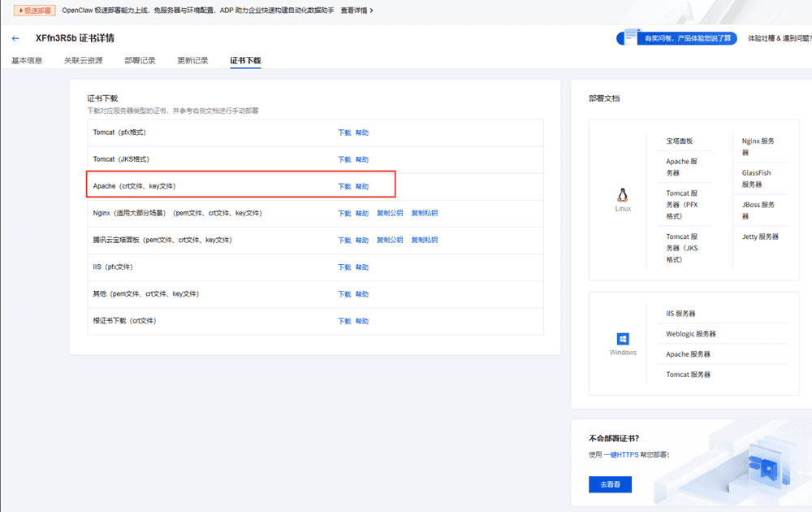The height and width of the screenshot is (512, 812).
Task: Open help for IIS pfx file
Action: point(362,267)
